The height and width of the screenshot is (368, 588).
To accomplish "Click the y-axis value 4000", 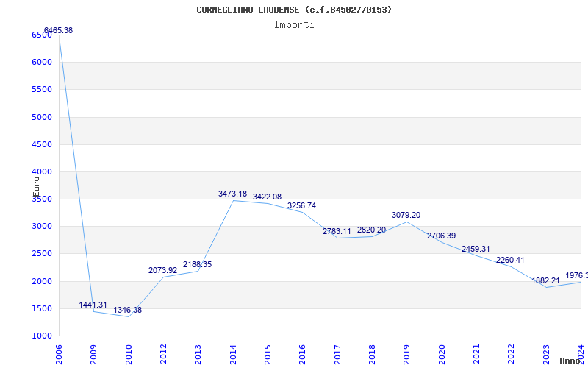I will [x=42, y=172].
